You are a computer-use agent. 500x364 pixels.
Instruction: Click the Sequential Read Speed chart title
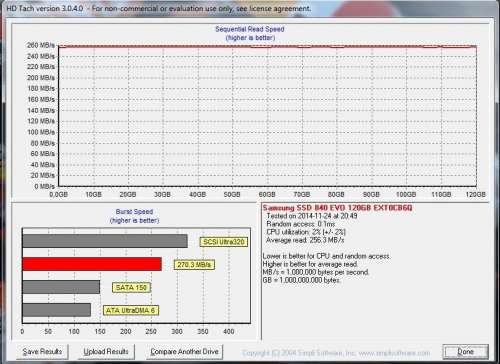[x=250, y=29]
